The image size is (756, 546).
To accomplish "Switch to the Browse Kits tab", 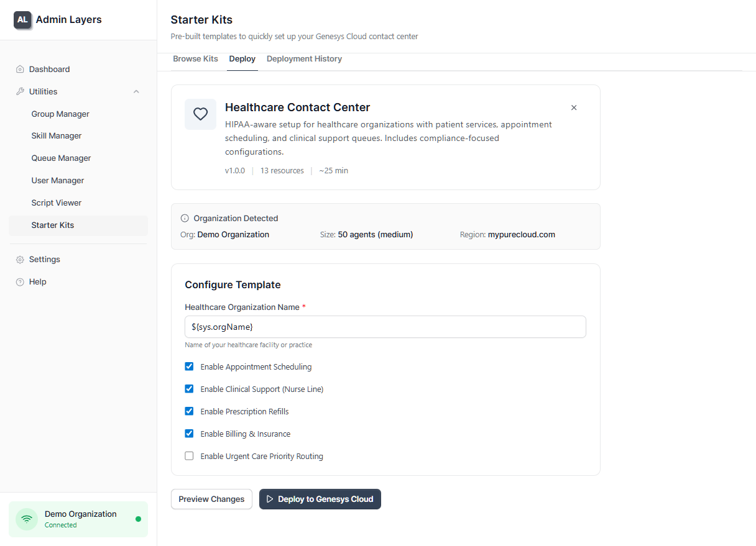I will 195,58.
